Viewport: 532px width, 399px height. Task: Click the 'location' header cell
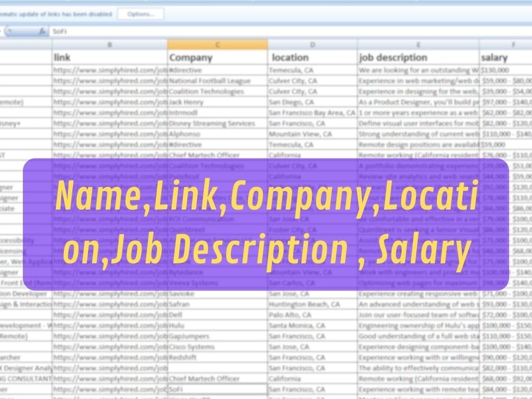click(x=312, y=57)
